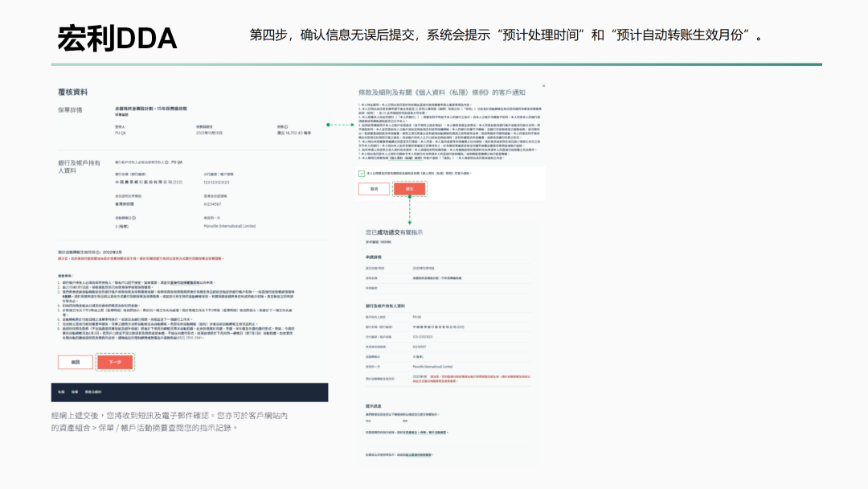Select ID number A1234567 on review page

[x=212, y=204]
